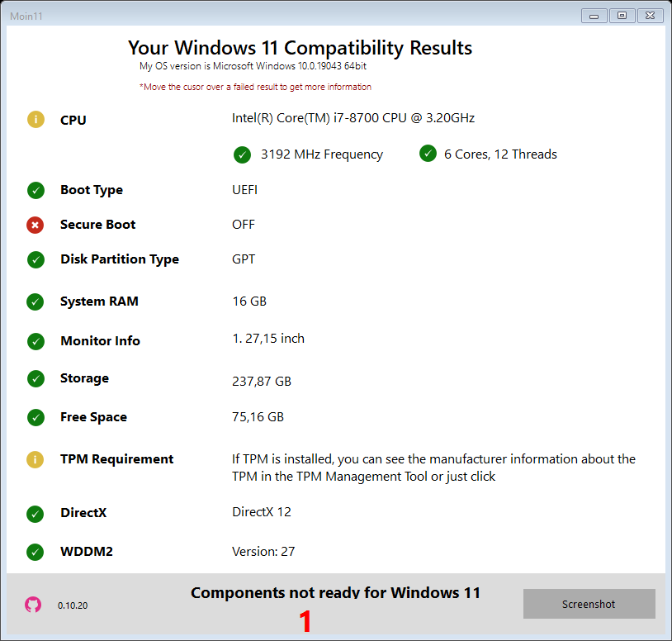
Task: Click the Your Windows 11 Compatibility Results heading
Action: point(300,48)
